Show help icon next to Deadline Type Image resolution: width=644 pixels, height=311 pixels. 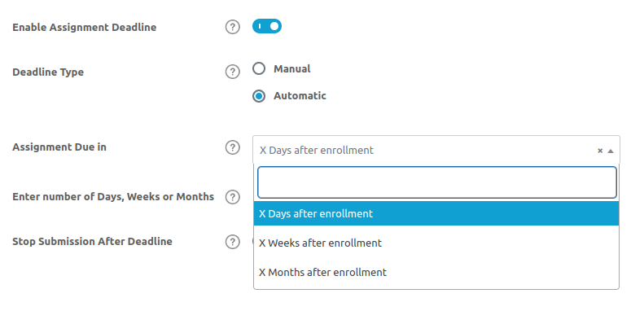[x=233, y=72]
